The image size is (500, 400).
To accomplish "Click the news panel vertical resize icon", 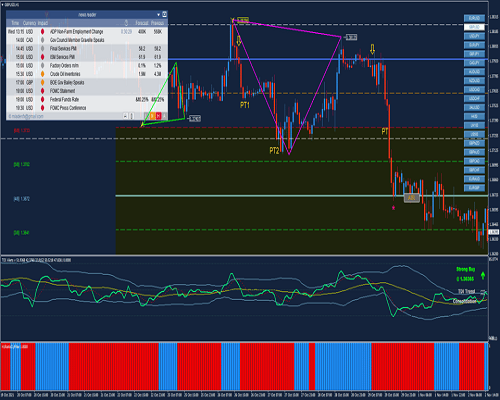I will pyautogui.click(x=132, y=116).
